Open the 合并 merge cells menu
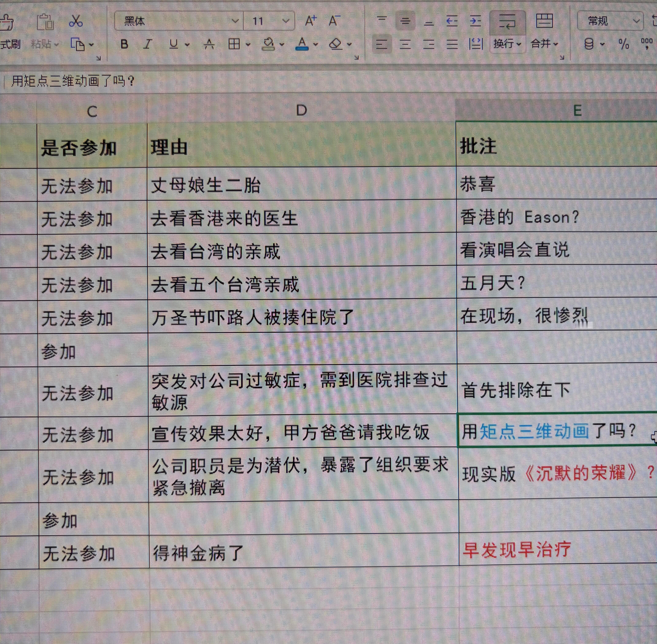 click(x=544, y=44)
